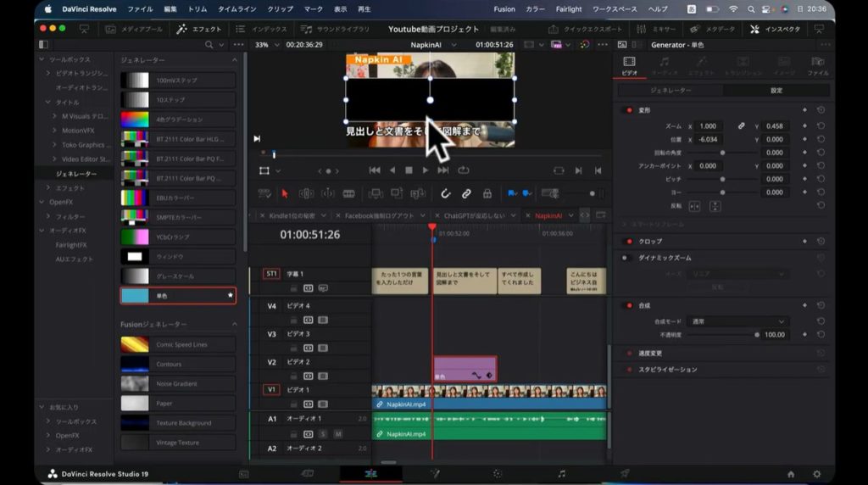Screen dimensions: 868x485
Task: Toggle the position lock padlock icon
Action: click(487, 193)
